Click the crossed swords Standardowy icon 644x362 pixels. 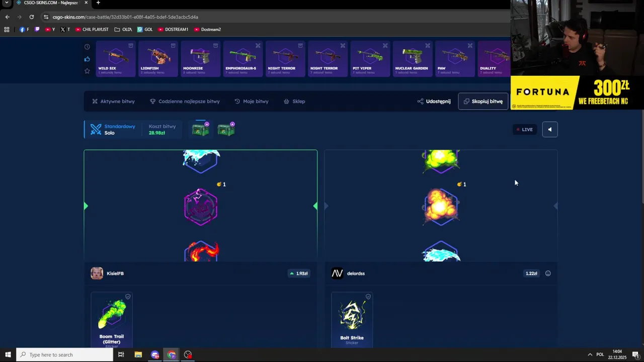pos(96,130)
